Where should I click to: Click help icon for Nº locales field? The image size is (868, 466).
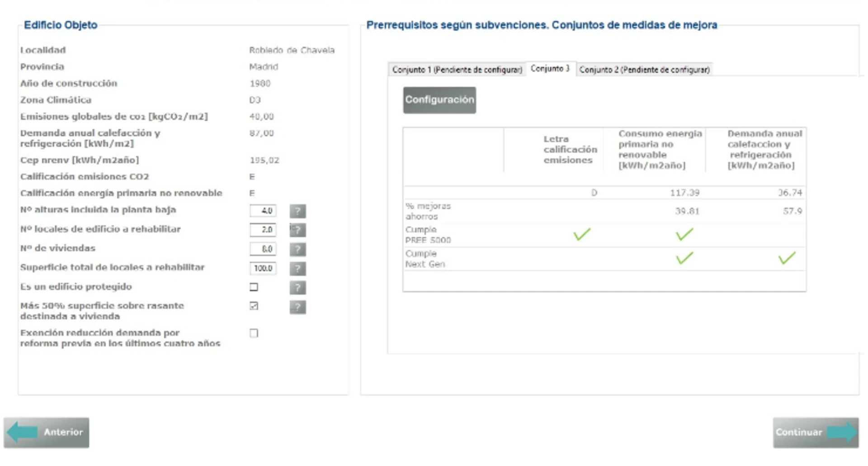coord(297,230)
